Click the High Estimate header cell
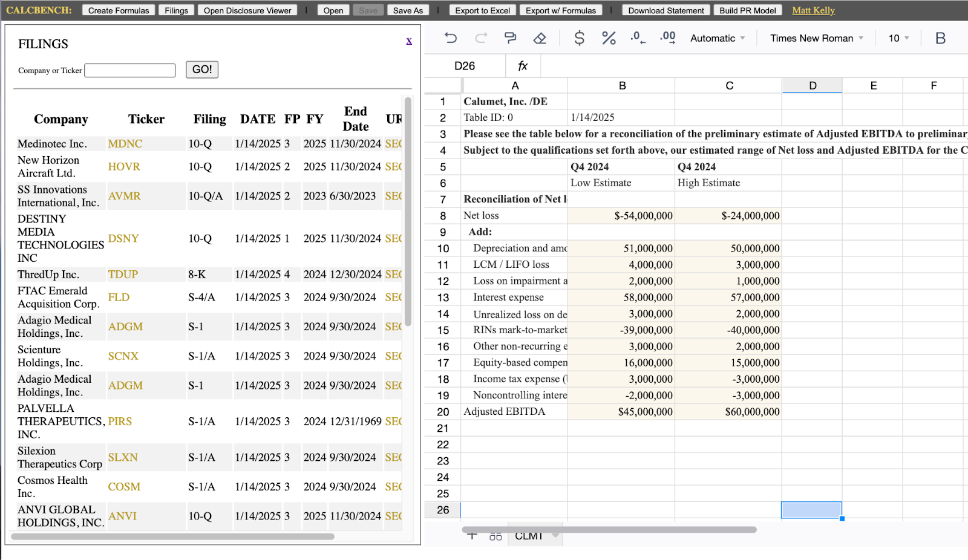Screen dimensions: 968x560 pyautogui.click(x=728, y=183)
